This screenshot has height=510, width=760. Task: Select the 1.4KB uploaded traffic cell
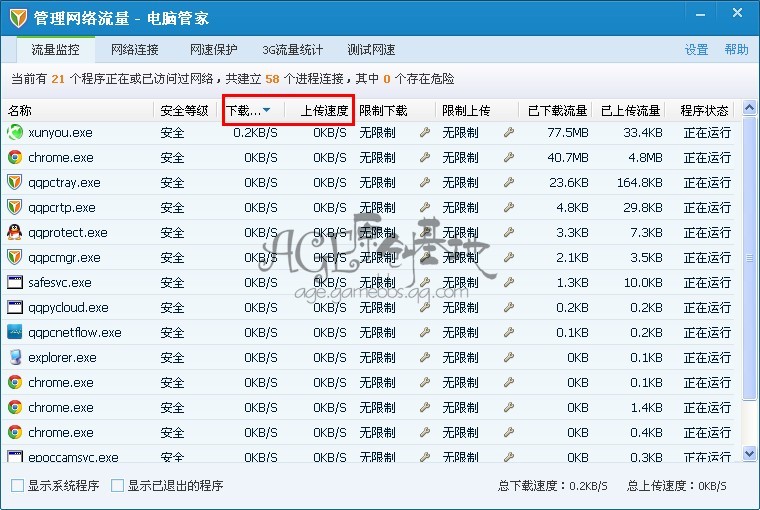[x=646, y=407]
